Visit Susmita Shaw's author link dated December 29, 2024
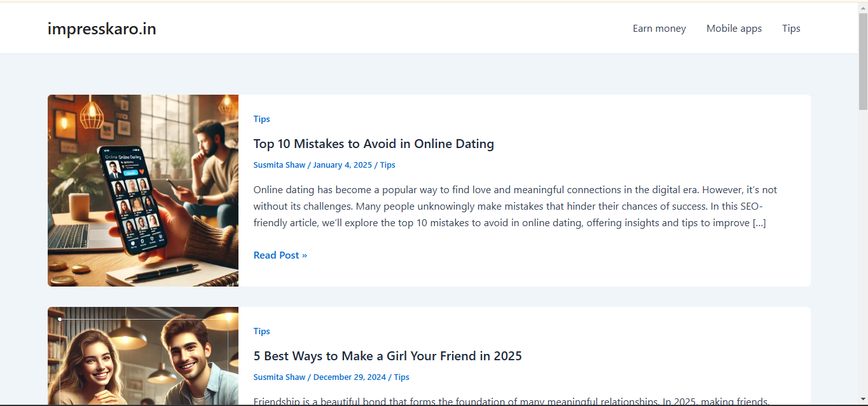Image resolution: width=868 pixels, height=406 pixels. (279, 377)
